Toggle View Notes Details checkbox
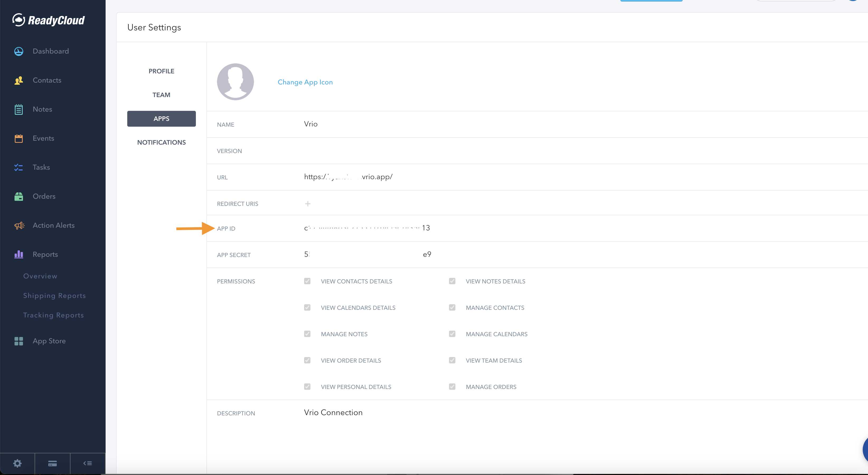The image size is (868, 475). (x=452, y=281)
